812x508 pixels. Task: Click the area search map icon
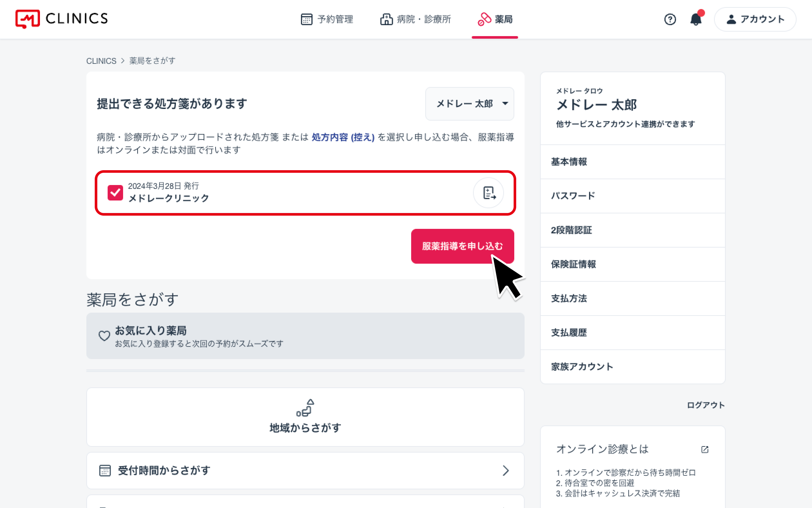pyautogui.click(x=305, y=407)
